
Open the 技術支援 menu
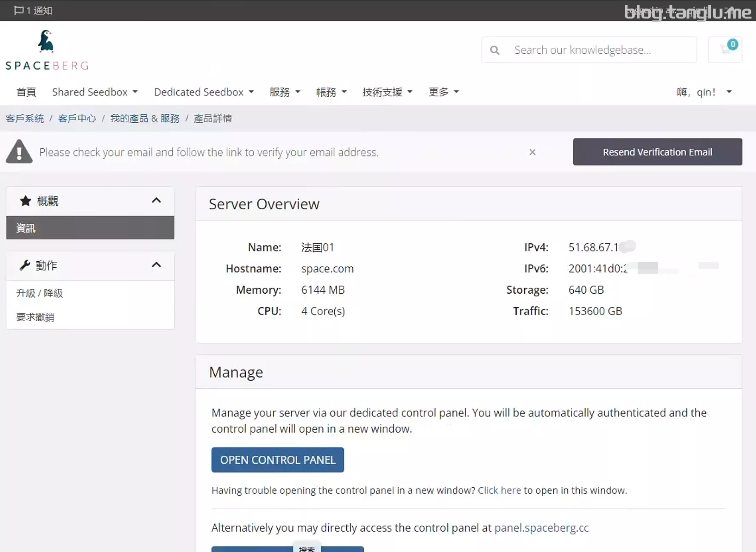(x=387, y=92)
